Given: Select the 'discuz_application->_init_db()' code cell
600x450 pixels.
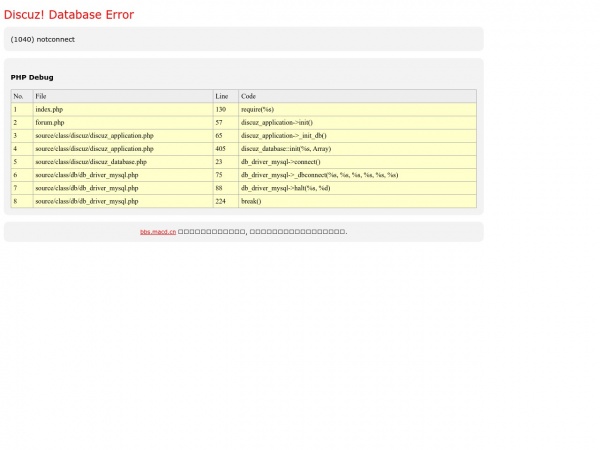Looking at the screenshot, I should pyautogui.click(x=357, y=135).
